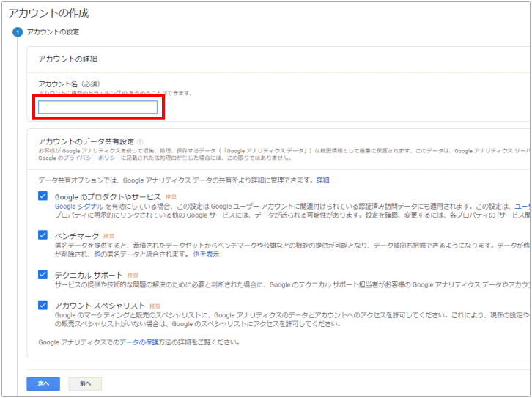Click the help icon beside アカウントのデータ共有設定
The image size is (532, 398).
139,141
